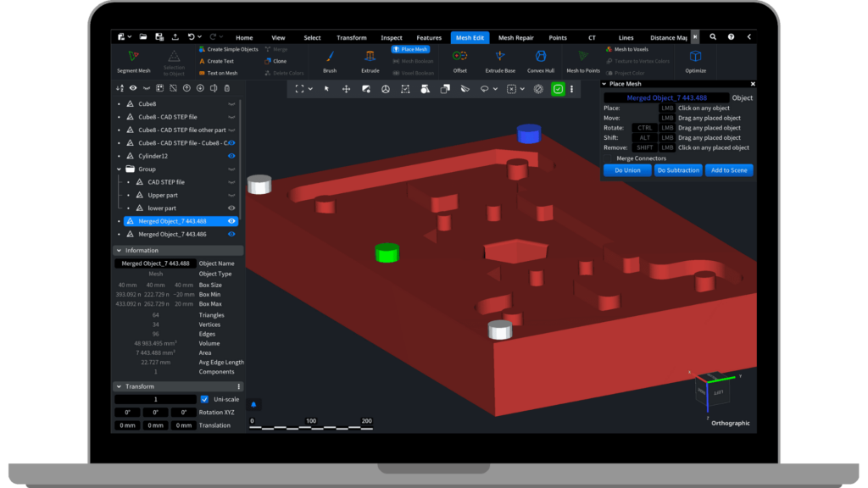Run the Optimize mesh tool
The image size is (868, 488).
click(x=695, y=60)
